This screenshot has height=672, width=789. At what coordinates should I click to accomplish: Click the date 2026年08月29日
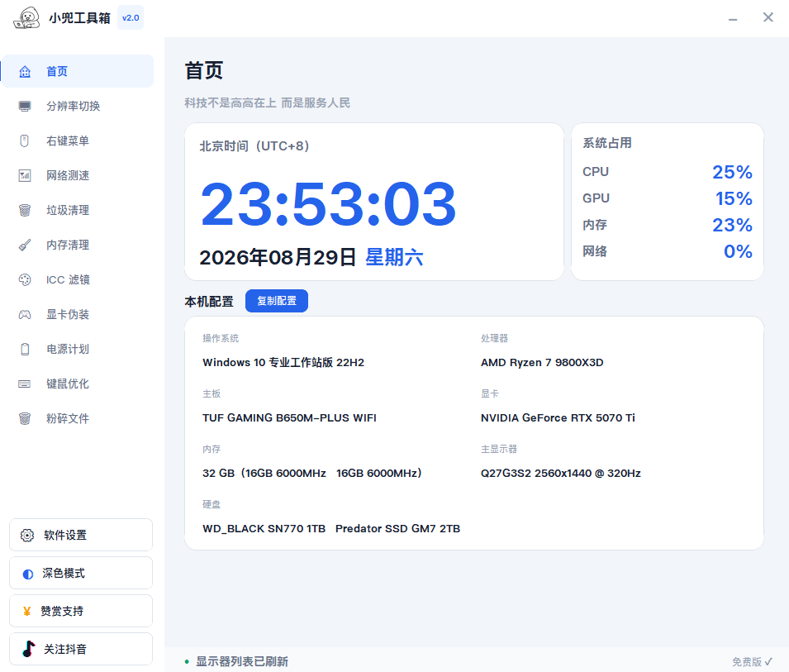(278, 258)
